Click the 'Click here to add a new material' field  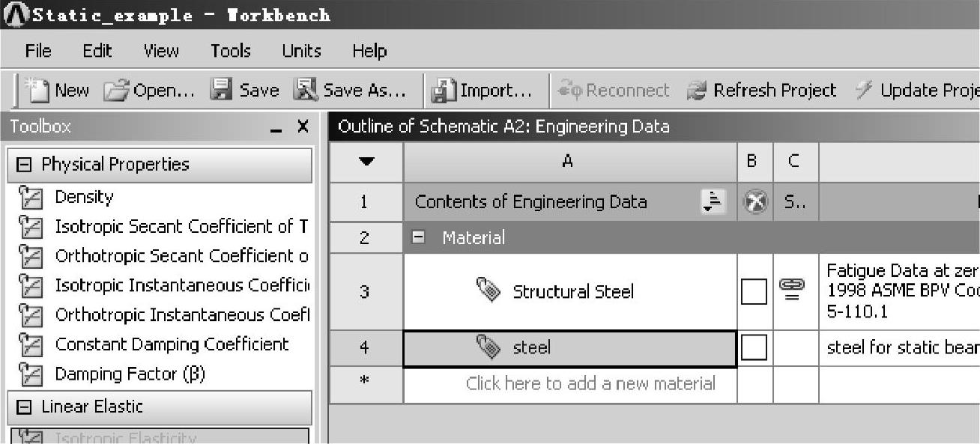pyautogui.click(x=590, y=384)
